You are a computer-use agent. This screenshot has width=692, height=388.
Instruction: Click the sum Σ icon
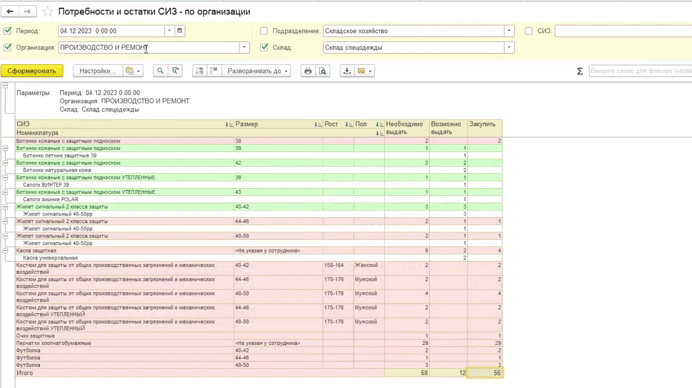[x=579, y=71]
